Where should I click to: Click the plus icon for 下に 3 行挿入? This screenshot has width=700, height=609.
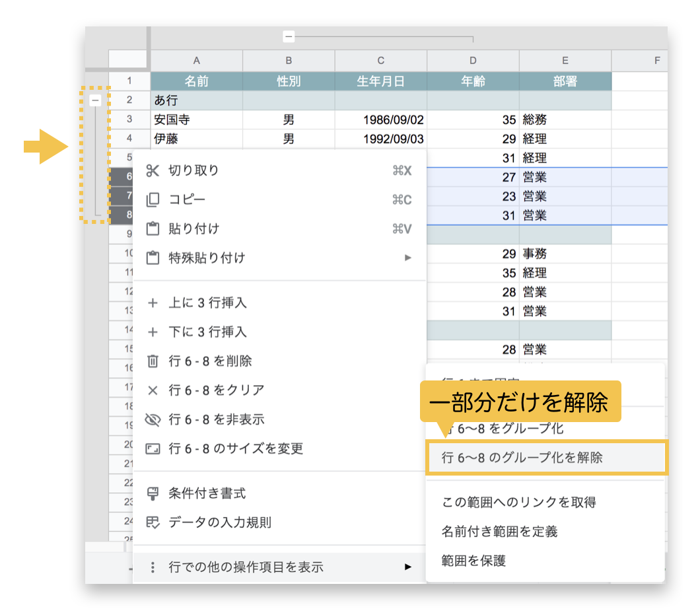pyautogui.click(x=152, y=332)
